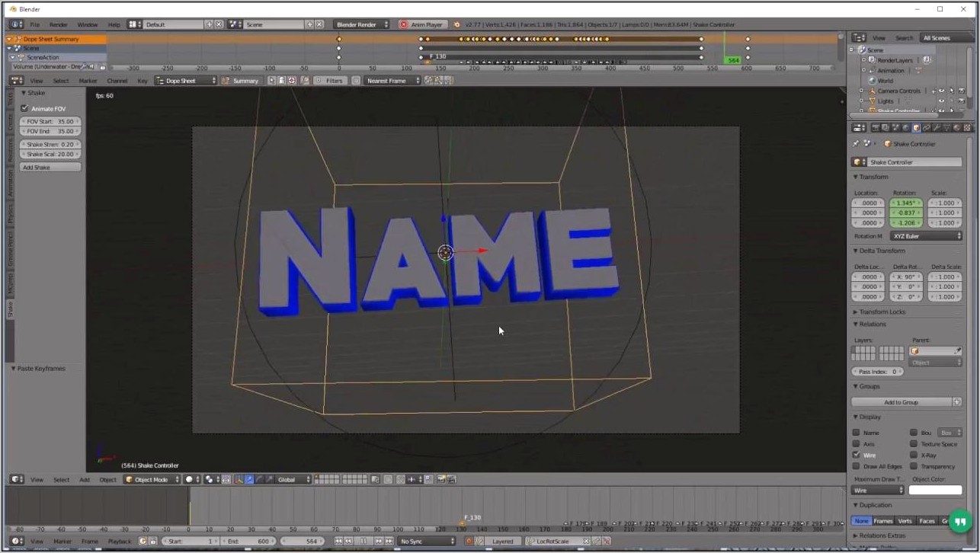Enable Draw All Edges checkbox
Screen dimensions: 980x553
[857, 466]
